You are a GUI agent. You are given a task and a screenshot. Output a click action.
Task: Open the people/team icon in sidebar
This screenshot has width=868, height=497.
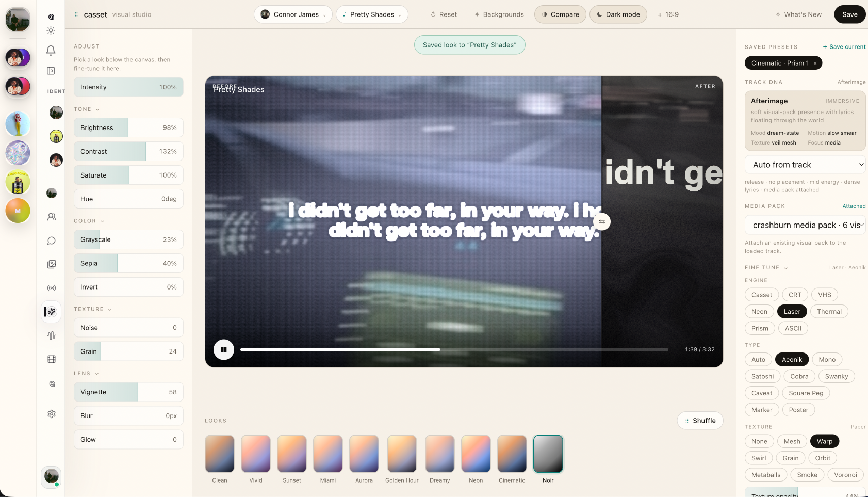point(52,217)
